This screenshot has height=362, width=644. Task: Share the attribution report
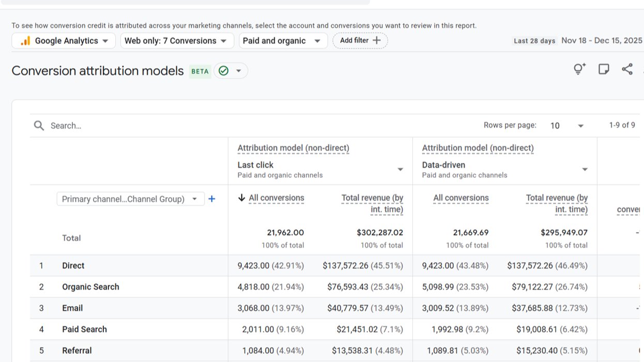[x=628, y=68]
